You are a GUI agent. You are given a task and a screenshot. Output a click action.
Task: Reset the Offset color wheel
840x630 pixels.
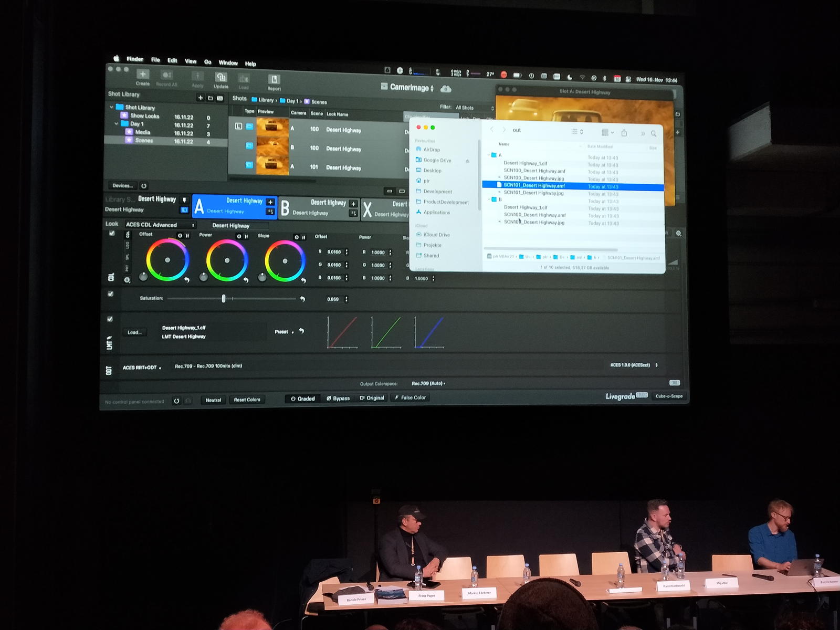click(187, 280)
